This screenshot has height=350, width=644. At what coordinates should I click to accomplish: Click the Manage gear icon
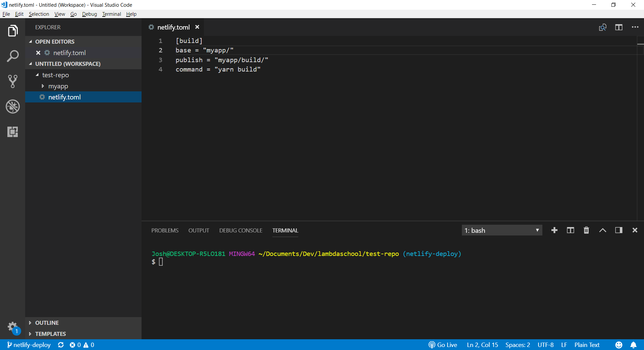pyautogui.click(x=13, y=326)
